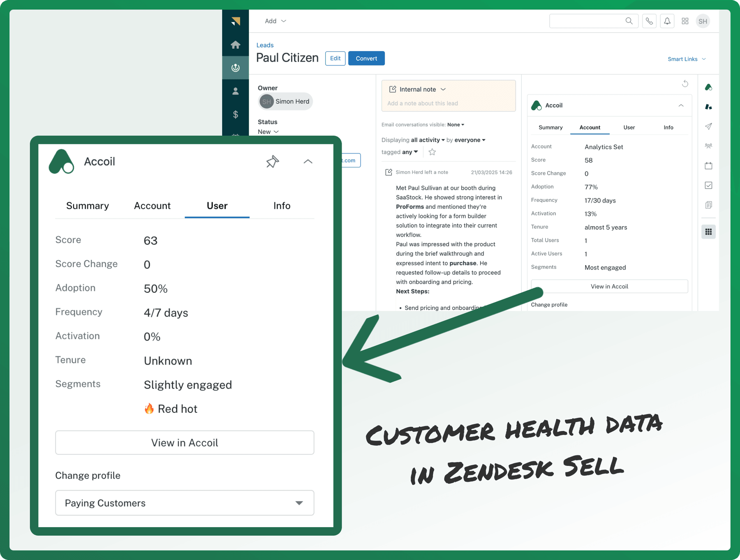740x560 pixels.
Task: Click the 4/7 days frequency value
Action: coord(166,313)
